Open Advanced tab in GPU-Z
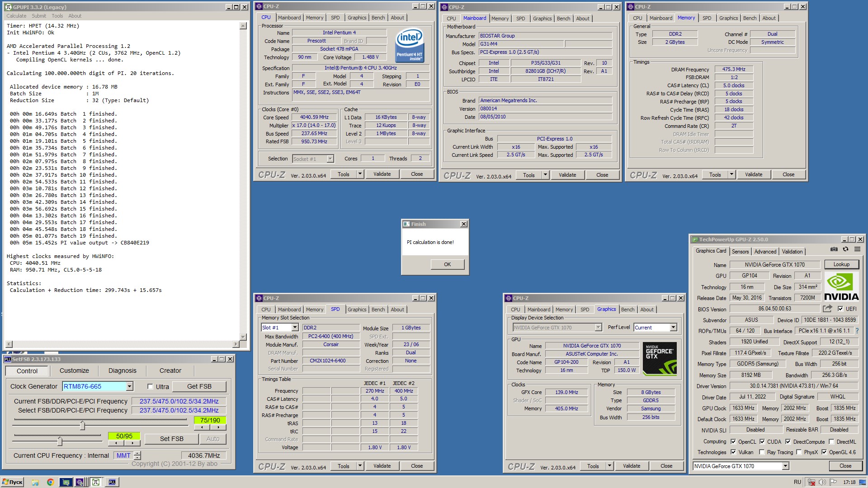 pos(765,252)
